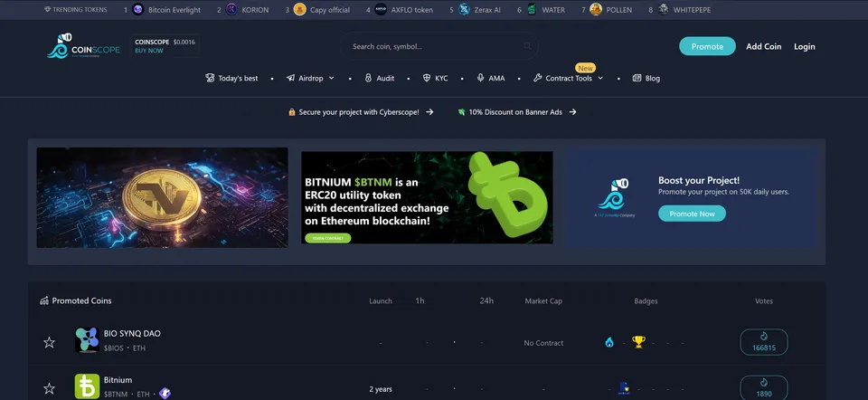Open Secure your project with Cyberscope link
This screenshot has width=868, height=400.
click(361, 112)
